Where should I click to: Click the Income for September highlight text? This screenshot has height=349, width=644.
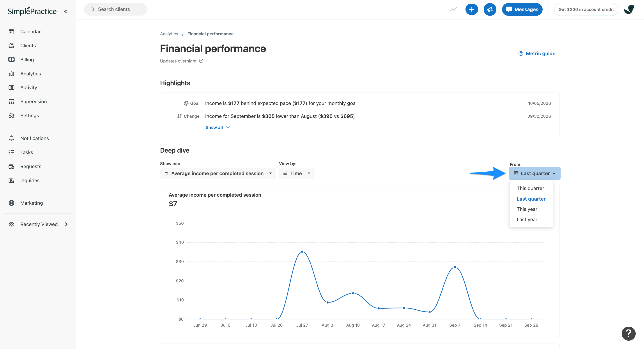(280, 116)
